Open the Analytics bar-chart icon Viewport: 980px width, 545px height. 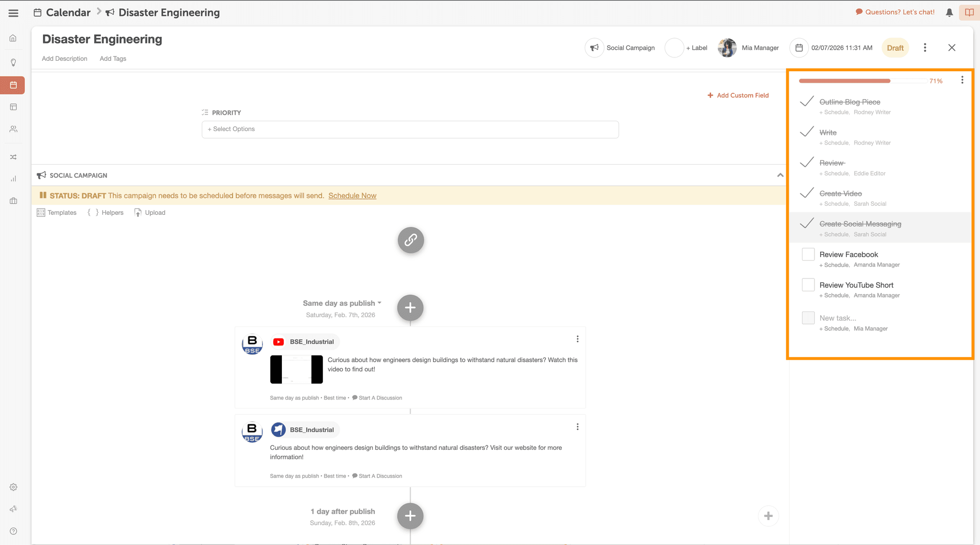click(13, 178)
